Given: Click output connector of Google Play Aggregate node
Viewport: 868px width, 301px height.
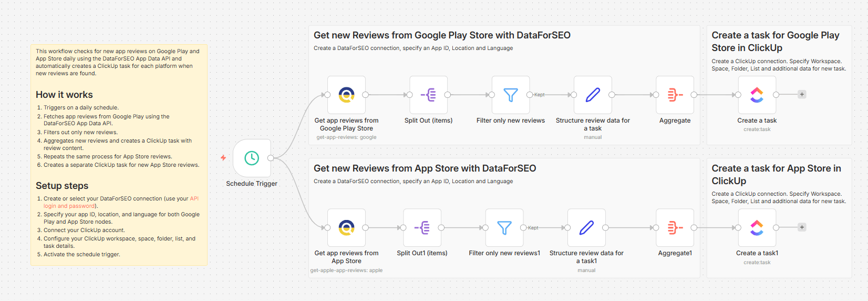Looking at the screenshot, I should coord(694,95).
